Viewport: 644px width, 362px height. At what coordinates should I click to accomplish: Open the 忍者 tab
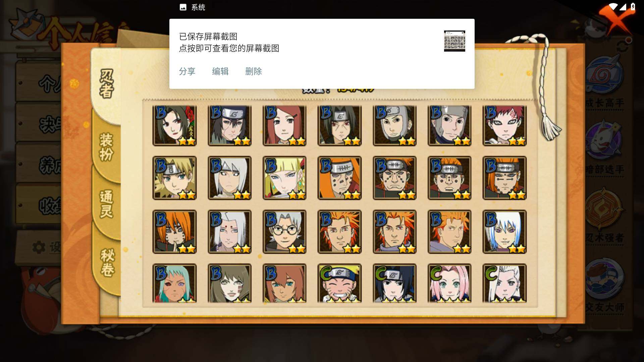click(x=106, y=84)
